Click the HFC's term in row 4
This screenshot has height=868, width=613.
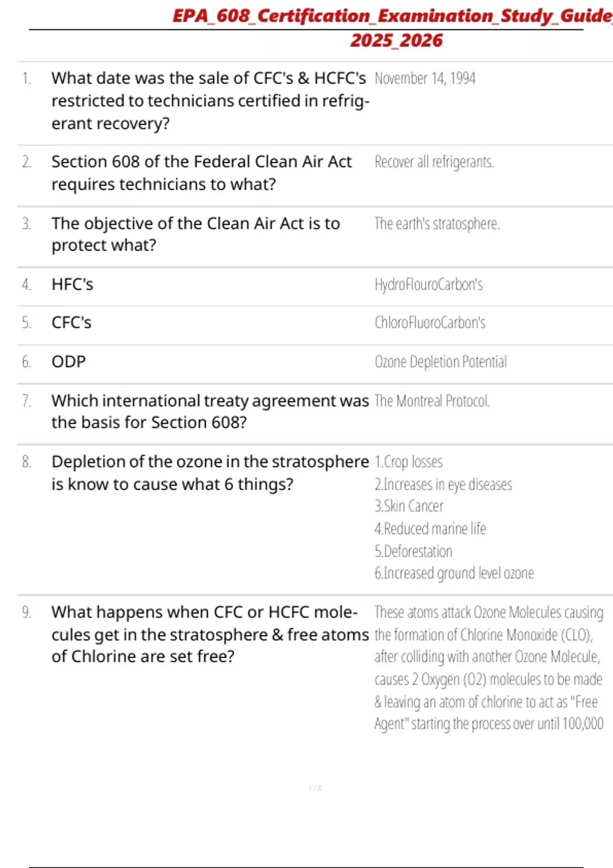coord(73,284)
